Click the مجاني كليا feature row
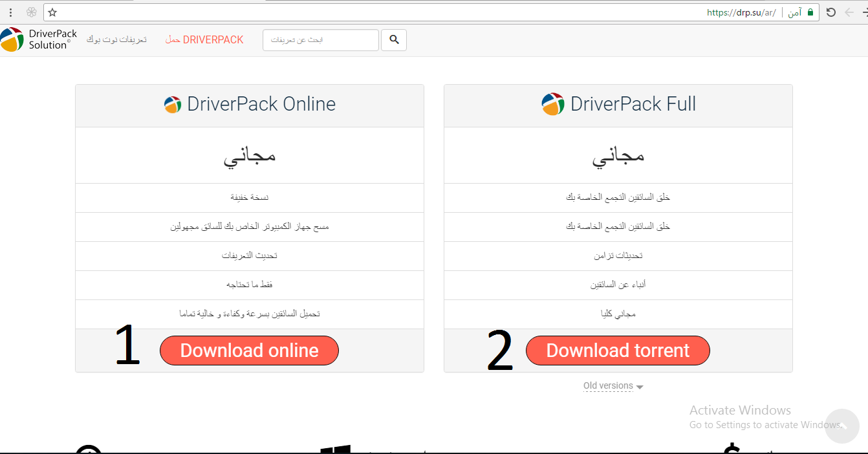Viewport: 868px width, 454px height. (x=618, y=314)
